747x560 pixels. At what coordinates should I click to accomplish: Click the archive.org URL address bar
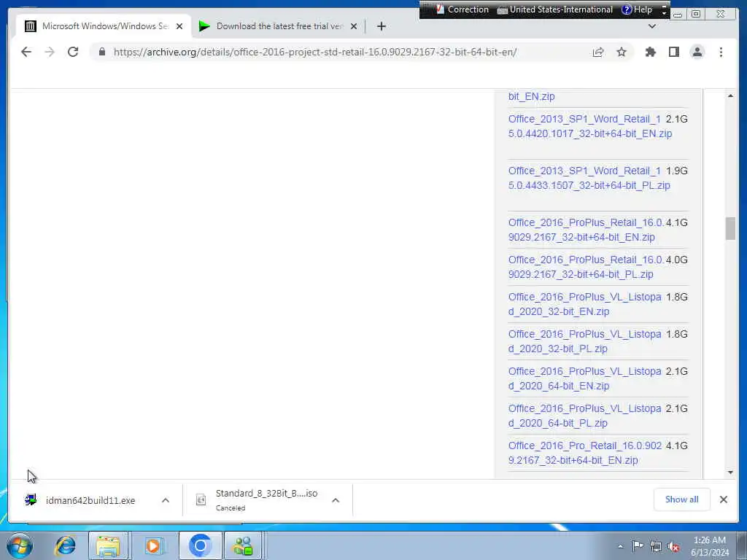point(315,52)
